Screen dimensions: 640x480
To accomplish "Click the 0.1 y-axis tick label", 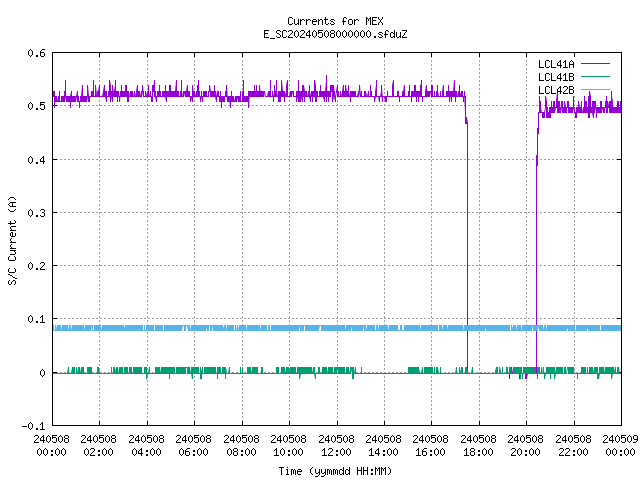I will 36,319.
